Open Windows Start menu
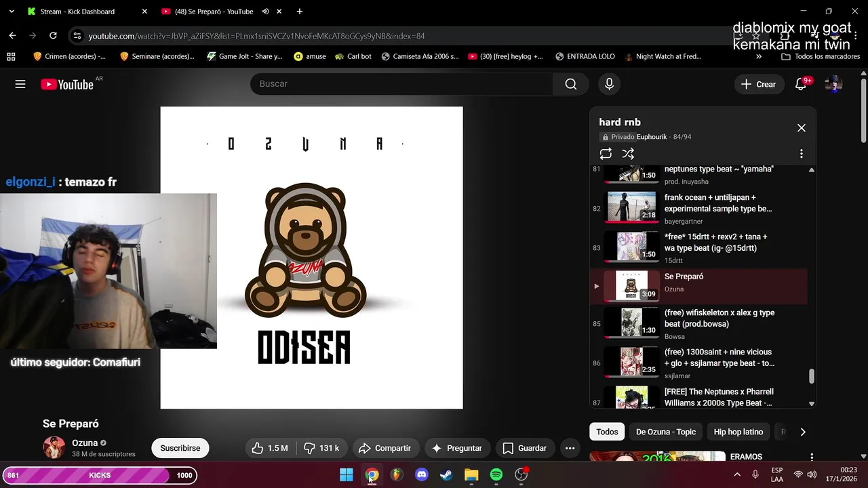 [x=347, y=475]
